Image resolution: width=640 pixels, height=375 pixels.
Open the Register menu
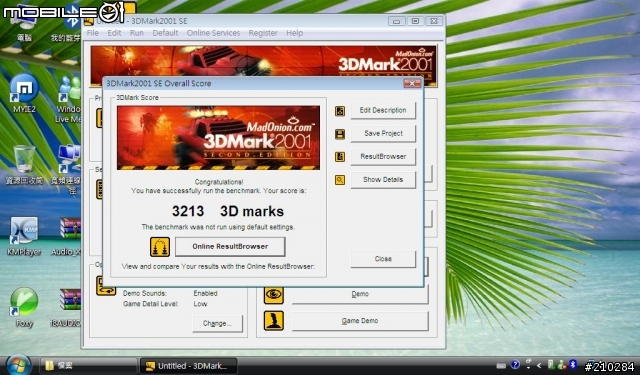pos(263,33)
